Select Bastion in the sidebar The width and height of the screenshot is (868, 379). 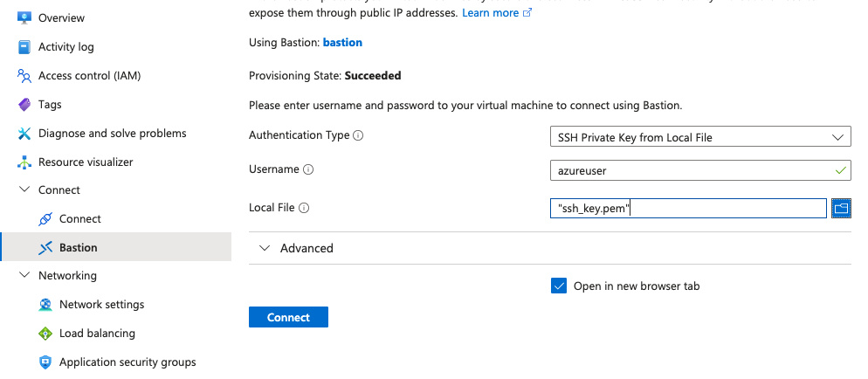coord(115,247)
